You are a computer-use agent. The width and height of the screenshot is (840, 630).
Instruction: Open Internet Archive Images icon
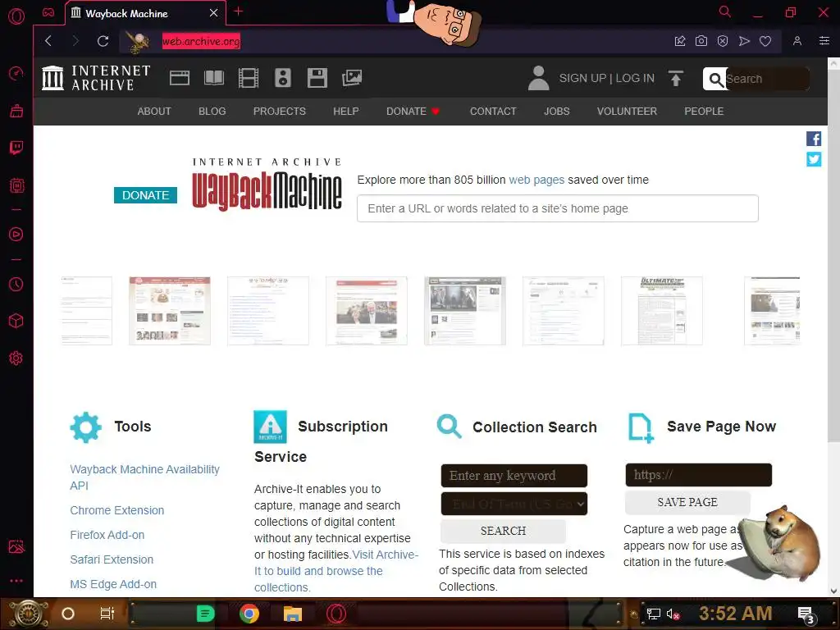(352, 78)
